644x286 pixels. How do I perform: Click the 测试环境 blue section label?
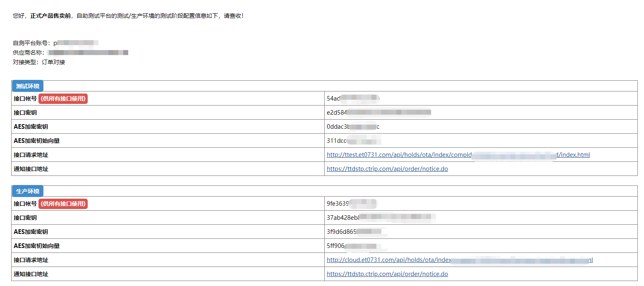point(28,86)
